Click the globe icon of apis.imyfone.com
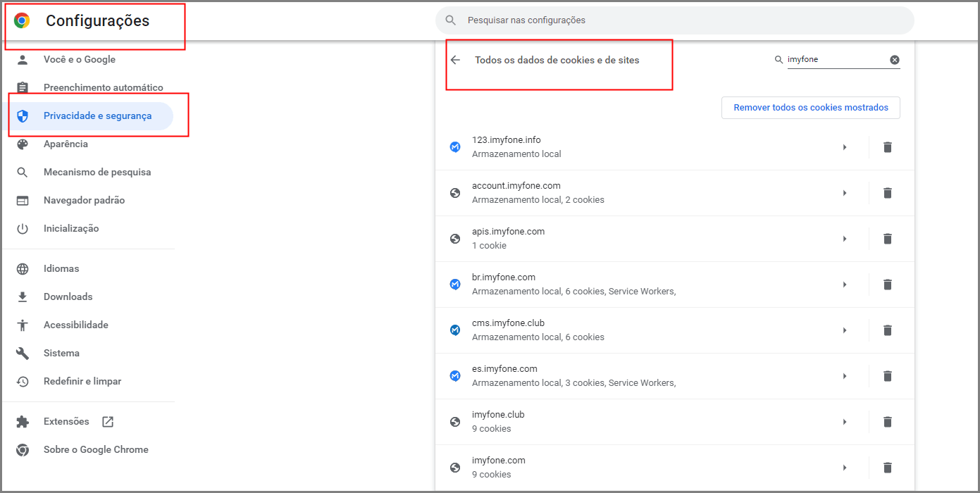Screen dimensions: 980x493 tap(455, 239)
